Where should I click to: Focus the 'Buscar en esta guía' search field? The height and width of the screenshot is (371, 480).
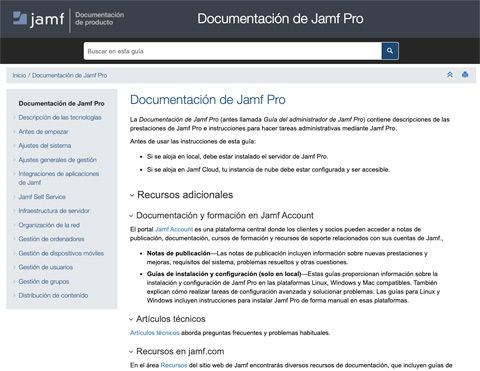pos(232,51)
